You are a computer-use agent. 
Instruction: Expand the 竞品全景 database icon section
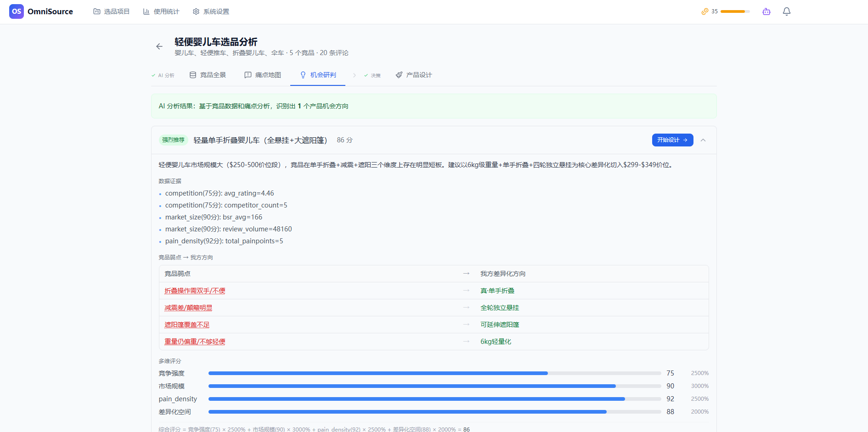tap(192, 74)
